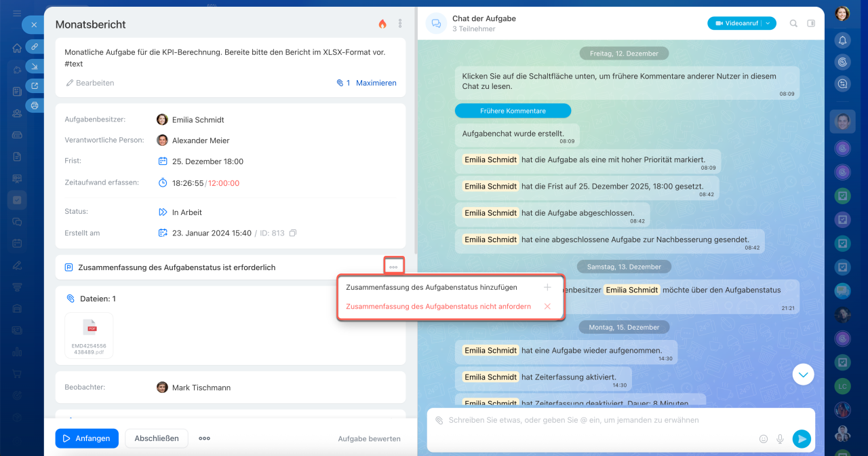Viewport: 868px width, 456px height.
Task: Toggle the chat sidebar panel
Action: coord(811,23)
